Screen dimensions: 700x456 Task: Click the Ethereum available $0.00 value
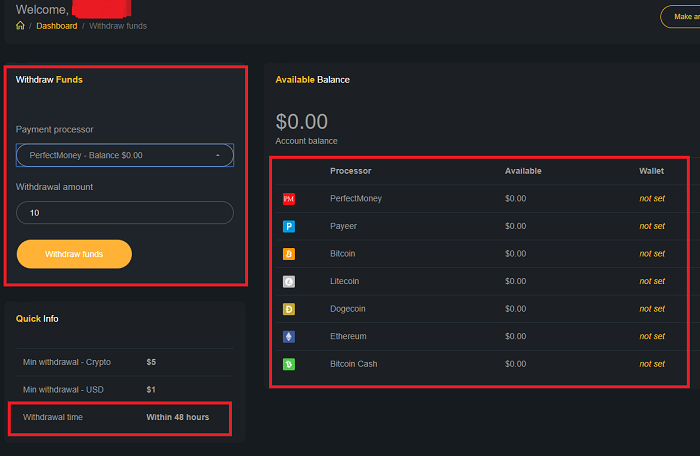point(515,336)
